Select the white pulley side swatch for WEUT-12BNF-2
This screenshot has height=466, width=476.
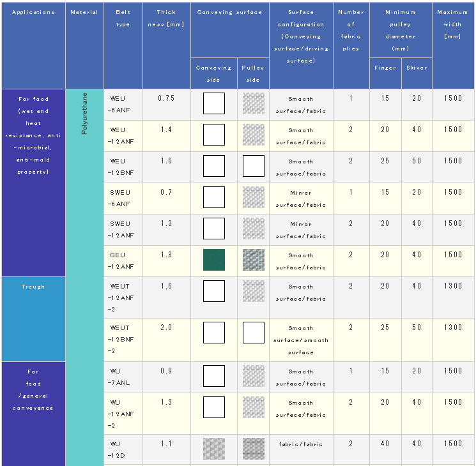click(x=253, y=333)
